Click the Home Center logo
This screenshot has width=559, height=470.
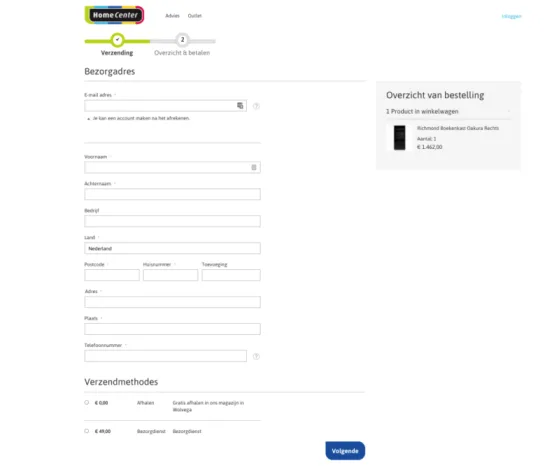tap(114, 15)
